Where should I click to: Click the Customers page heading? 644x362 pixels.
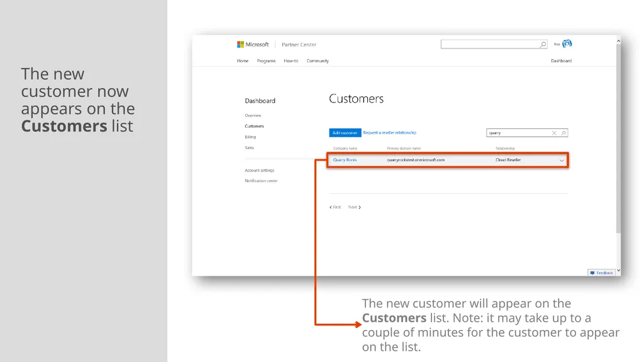click(x=356, y=99)
